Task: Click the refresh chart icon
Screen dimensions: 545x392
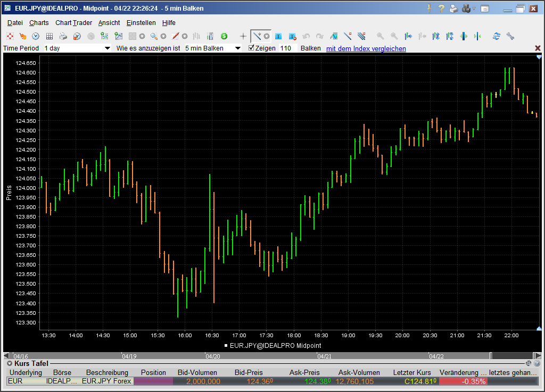Action: coord(497,36)
